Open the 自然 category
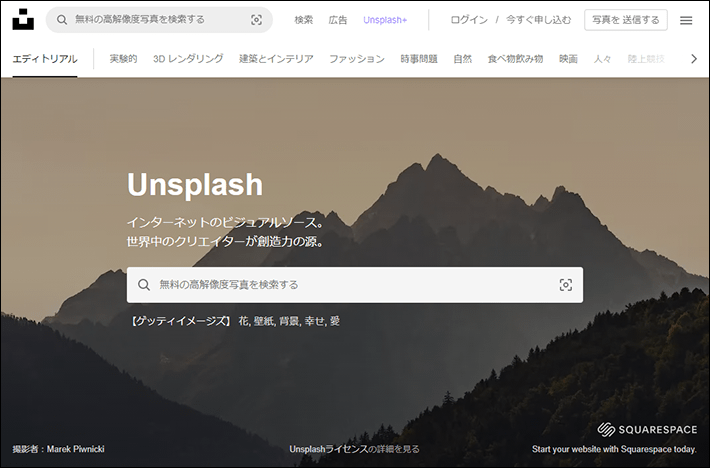The width and height of the screenshot is (710, 468). pos(463,59)
